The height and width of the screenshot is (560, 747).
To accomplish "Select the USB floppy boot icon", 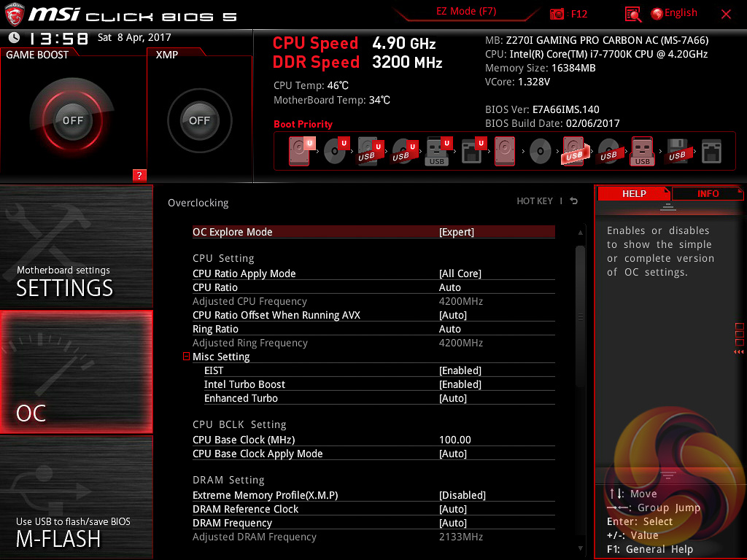I will pyautogui.click(x=678, y=152).
